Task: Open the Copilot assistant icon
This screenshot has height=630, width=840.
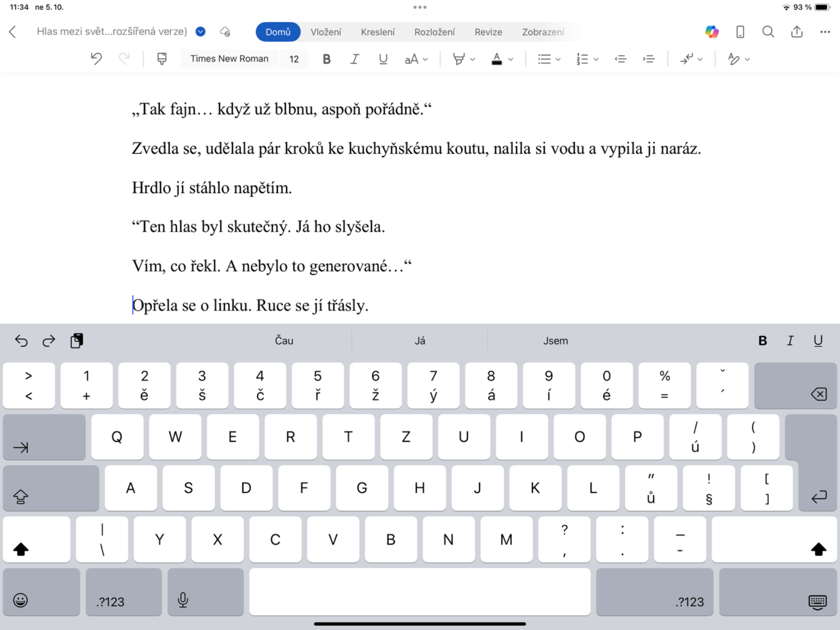Action: tap(712, 32)
